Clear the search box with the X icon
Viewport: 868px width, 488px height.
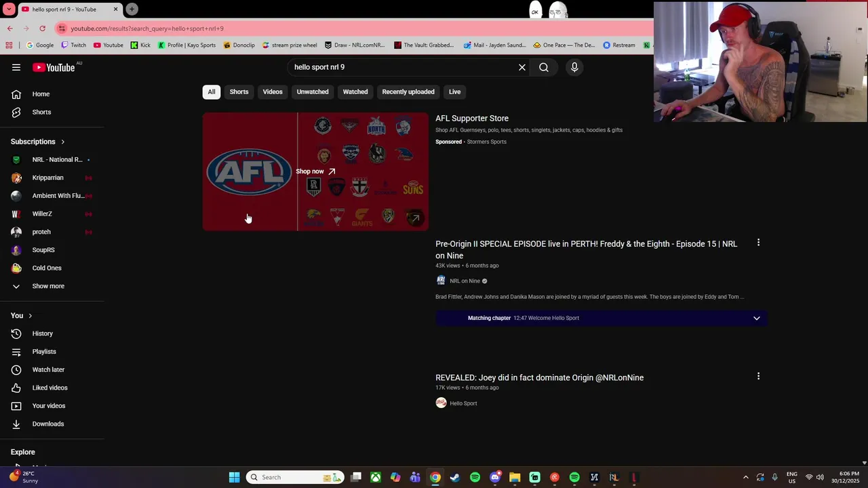click(x=522, y=67)
